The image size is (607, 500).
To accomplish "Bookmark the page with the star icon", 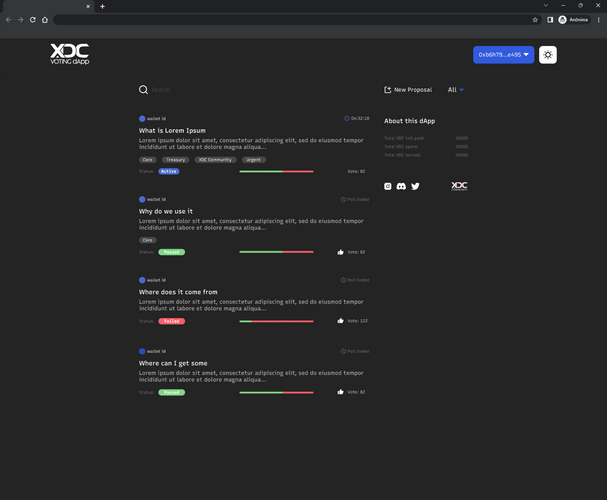I will pyautogui.click(x=535, y=19).
